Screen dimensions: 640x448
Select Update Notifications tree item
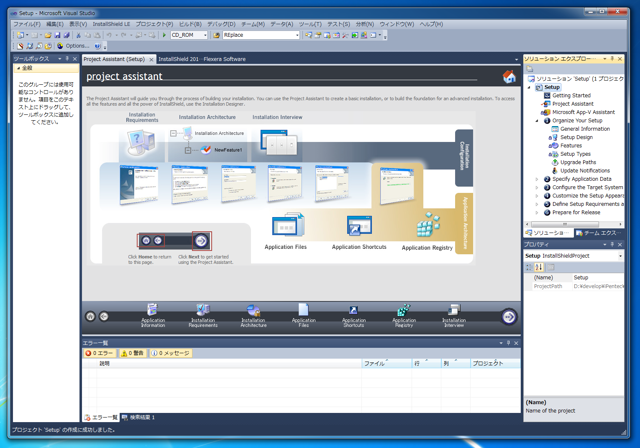[x=585, y=171]
